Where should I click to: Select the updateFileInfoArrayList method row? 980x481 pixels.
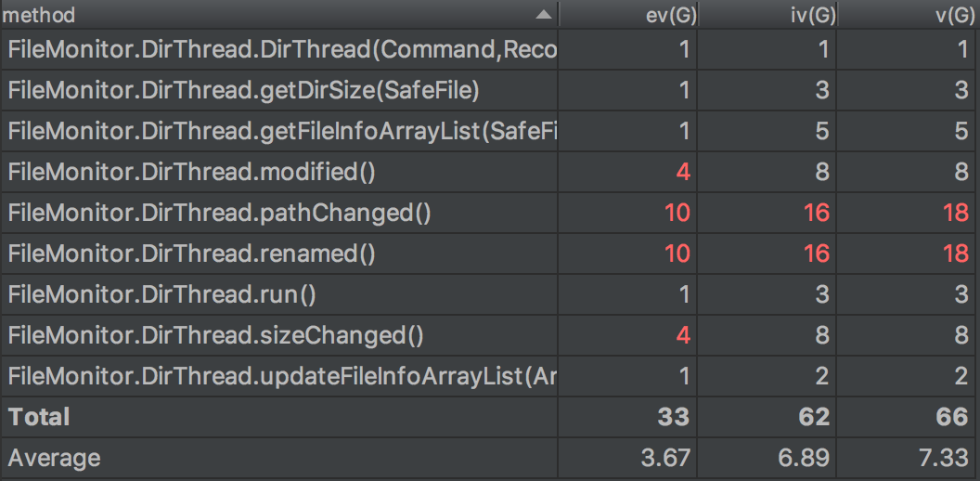pos(281,376)
